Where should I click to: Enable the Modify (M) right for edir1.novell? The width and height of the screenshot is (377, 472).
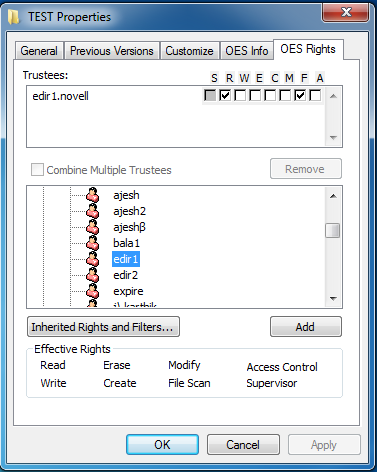coord(285,96)
